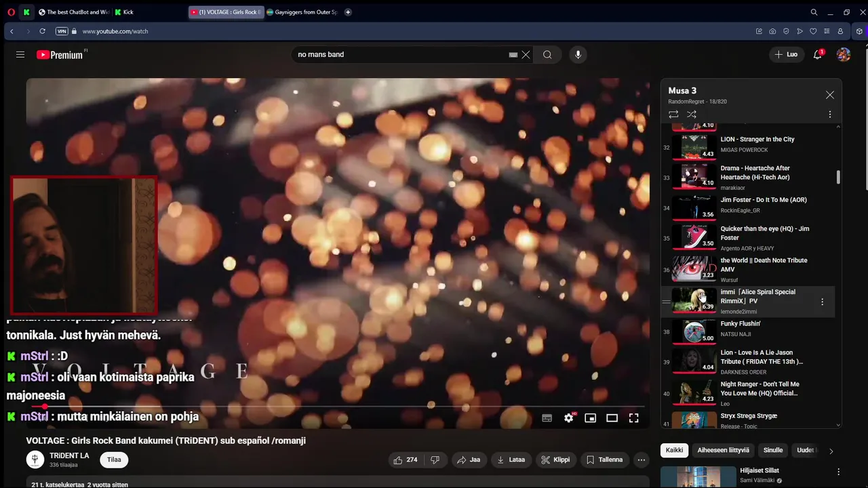Viewport: 868px width, 488px height.
Task: Open Hiljaiset Sillat video thumbnail
Action: [698, 477]
